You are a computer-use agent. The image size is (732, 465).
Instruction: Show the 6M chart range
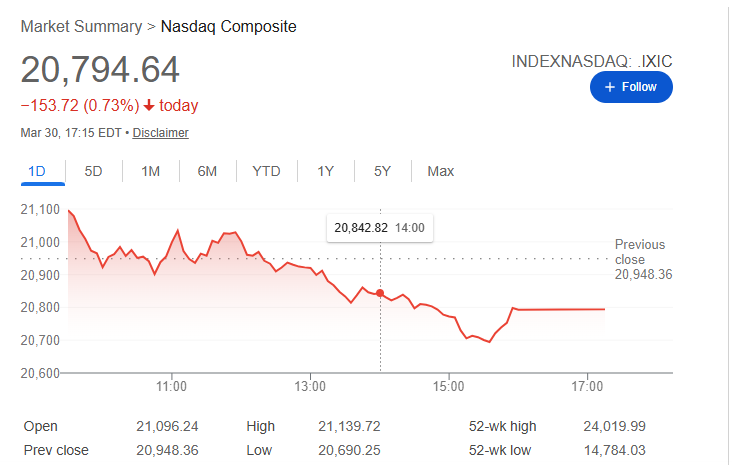pos(207,171)
